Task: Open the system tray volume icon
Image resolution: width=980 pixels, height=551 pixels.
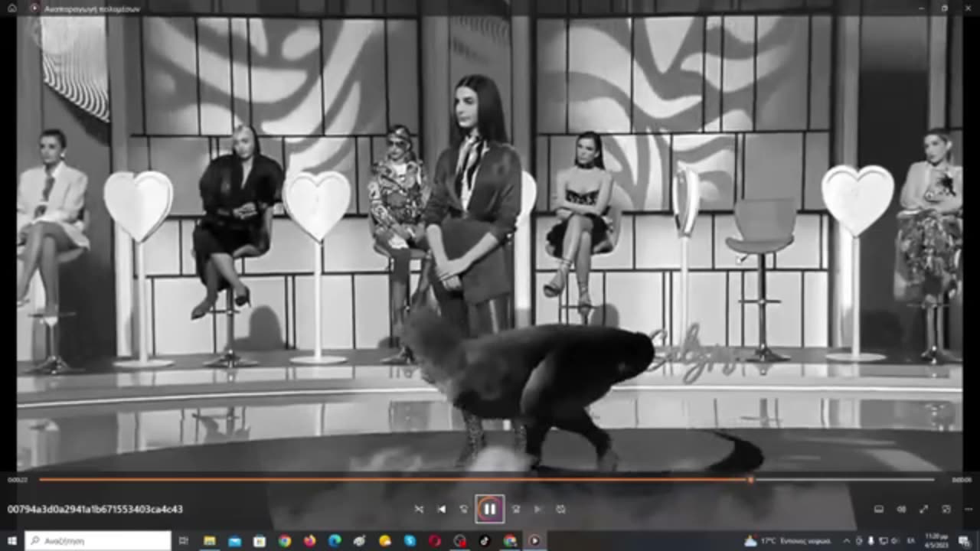Action: pos(896,540)
